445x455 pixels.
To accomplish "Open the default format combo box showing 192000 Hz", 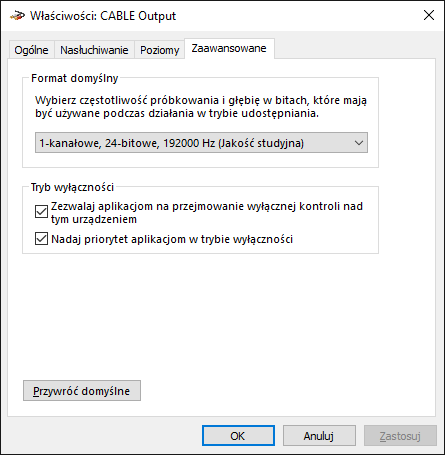I will tap(201, 143).
